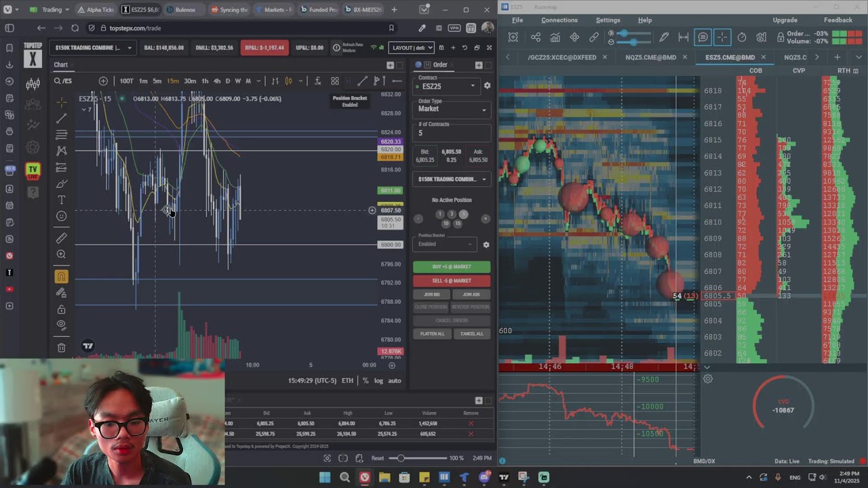Screen dimensions: 868x488
Task: Add a new Bookmap tab with plus
Action: point(837,58)
